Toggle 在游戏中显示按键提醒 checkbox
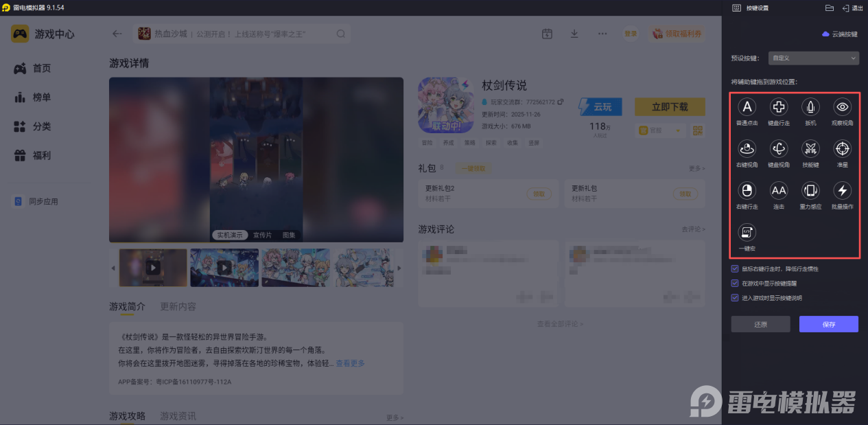The height and width of the screenshot is (425, 868). (x=734, y=283)
